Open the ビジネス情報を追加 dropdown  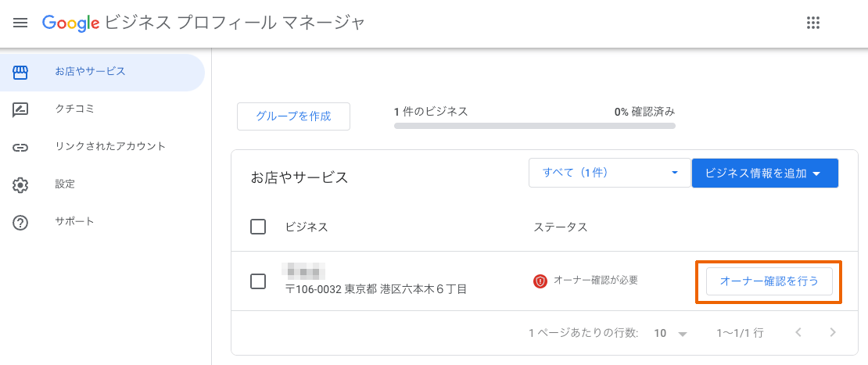764,173
